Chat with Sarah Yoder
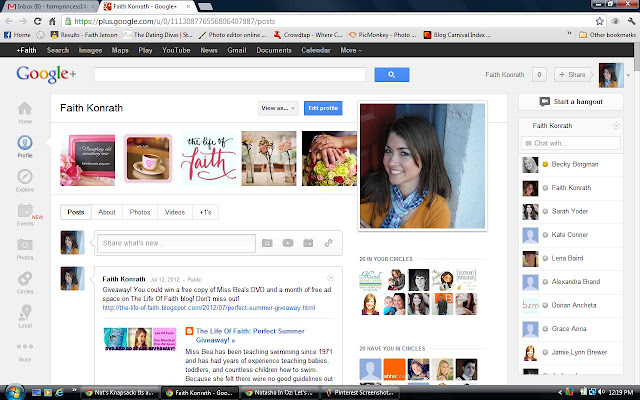 click(571, 211)
